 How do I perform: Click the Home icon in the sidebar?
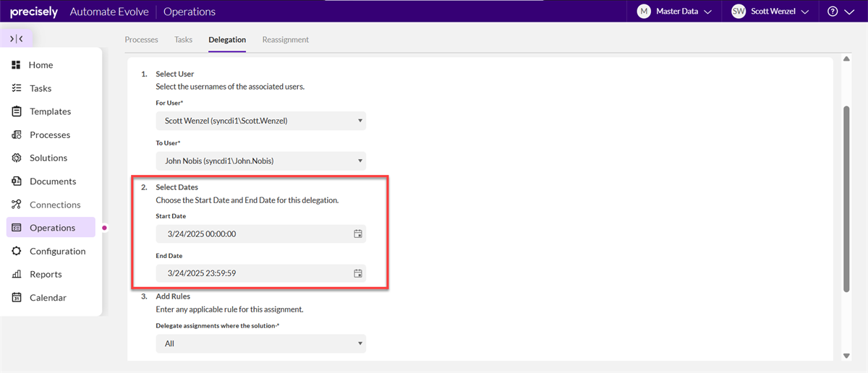16,65
